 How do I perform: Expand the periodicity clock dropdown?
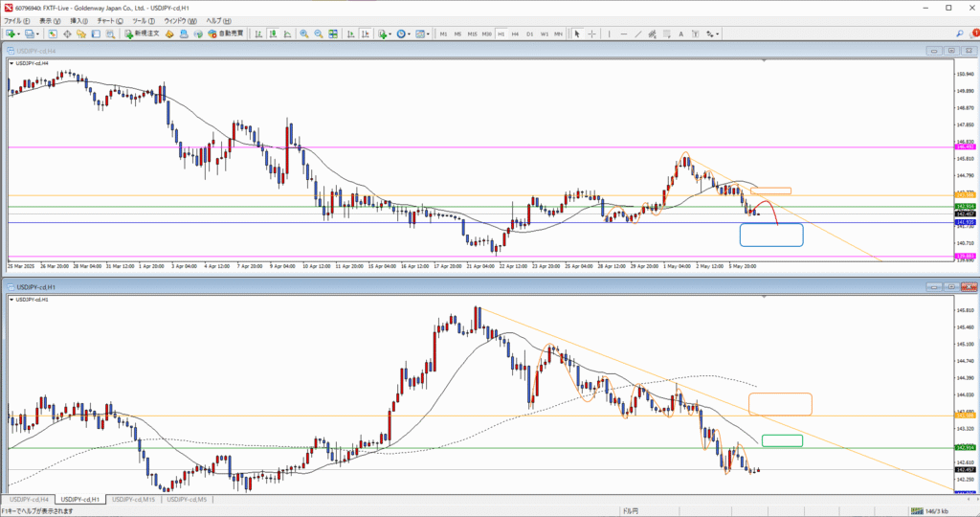[x=409, y=34]
